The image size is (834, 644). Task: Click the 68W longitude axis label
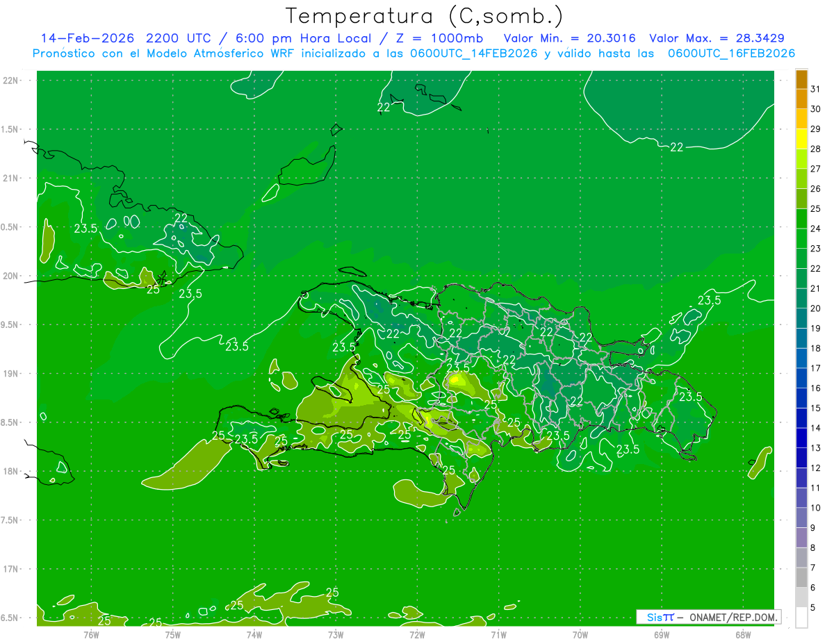coord(743,634)
